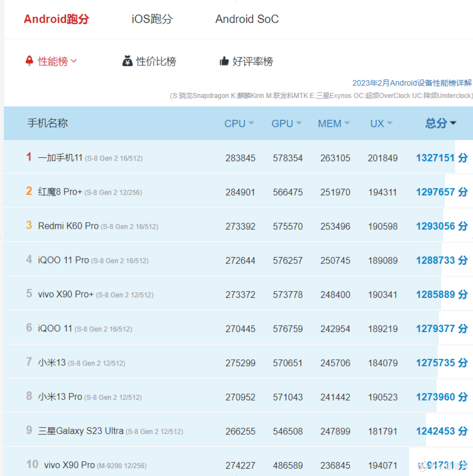Click the total score 1275735 分

442,363
